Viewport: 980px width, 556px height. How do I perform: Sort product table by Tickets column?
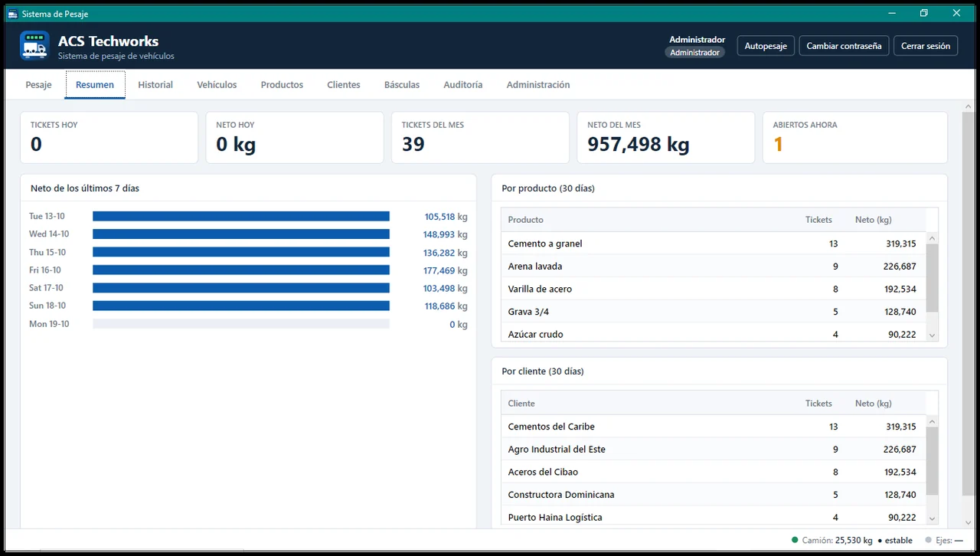click(x=818, y=220)
